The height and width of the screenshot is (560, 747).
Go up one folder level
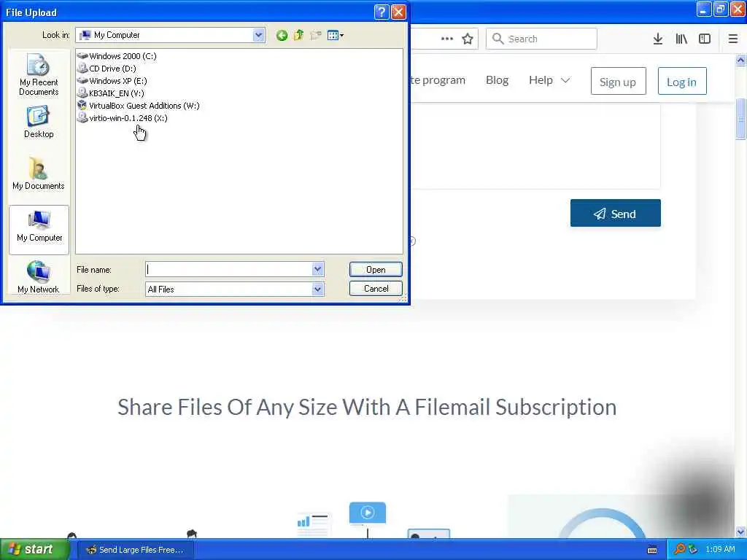coord(298,35)
